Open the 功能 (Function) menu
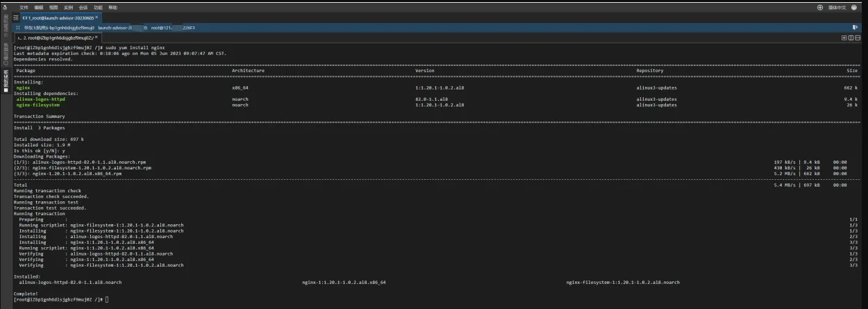Screen dimensions: 868x309 point(98,8)
